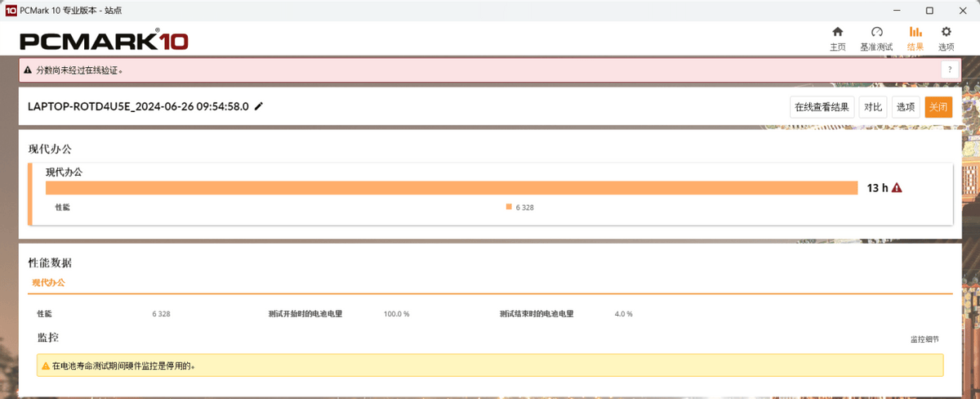This screenshot has width=980, height=399.
Task: Click the PCMARK10 logo
Action: pyautogui.click(x=104, y=41)
